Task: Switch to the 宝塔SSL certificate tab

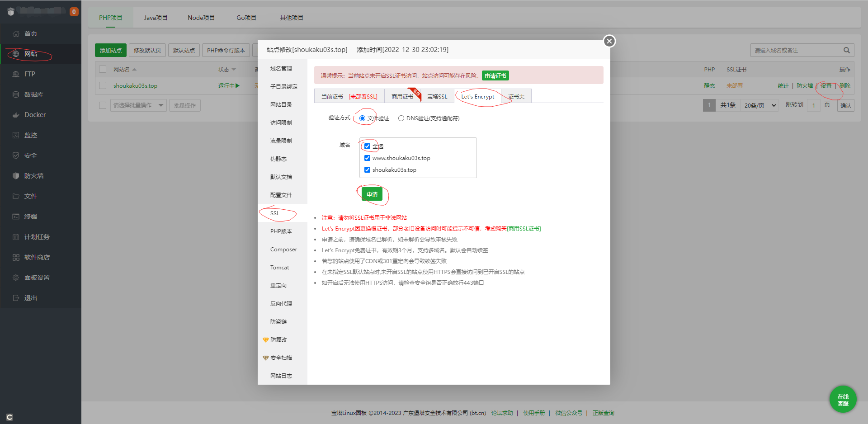Action: [436, 96]
